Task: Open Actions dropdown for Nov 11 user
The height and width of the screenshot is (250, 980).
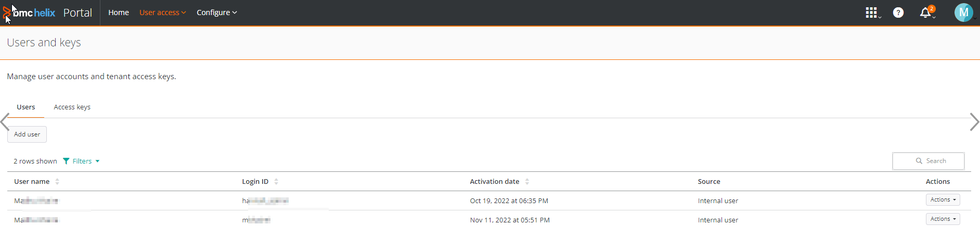Action: (x=943, y=219)
